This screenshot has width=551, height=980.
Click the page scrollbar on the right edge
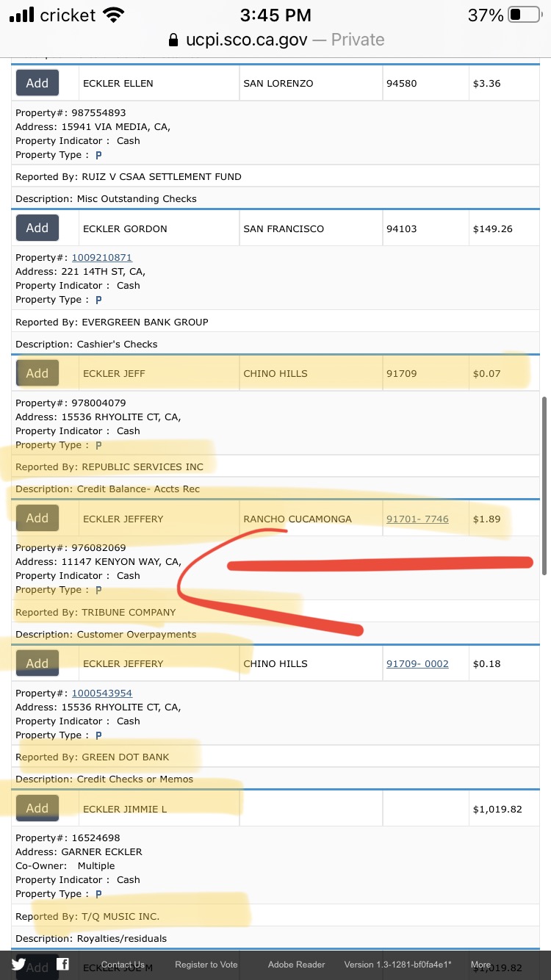tap(545, 485)
